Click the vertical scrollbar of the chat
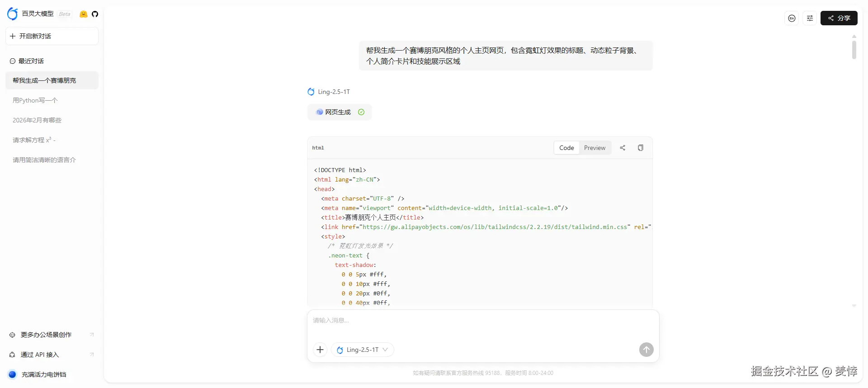The height and width of the screenshot is (388, 868). (x=854, y=50)
